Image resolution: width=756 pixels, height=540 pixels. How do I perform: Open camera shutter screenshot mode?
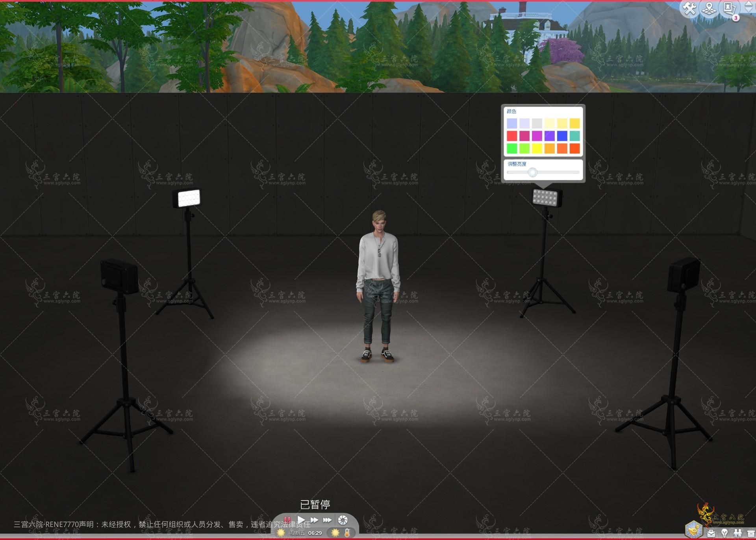pos(343,520)
